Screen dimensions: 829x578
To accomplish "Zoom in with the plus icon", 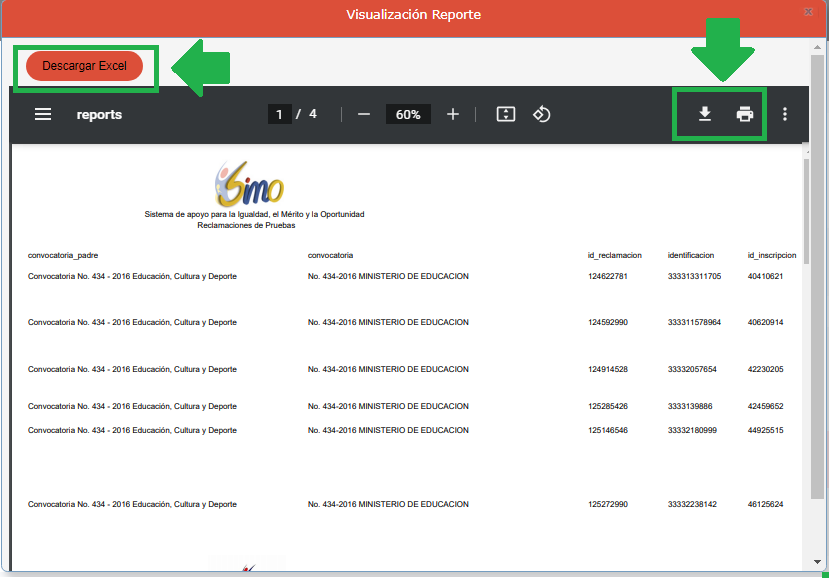I will coord(453,114).
